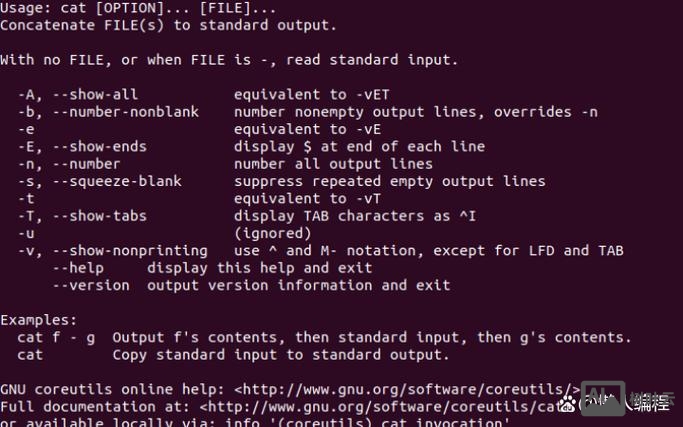Click "Copy standard input to standard output." text
The height and width of the screenshot is (427, 683).
click(x=281, y=355)
